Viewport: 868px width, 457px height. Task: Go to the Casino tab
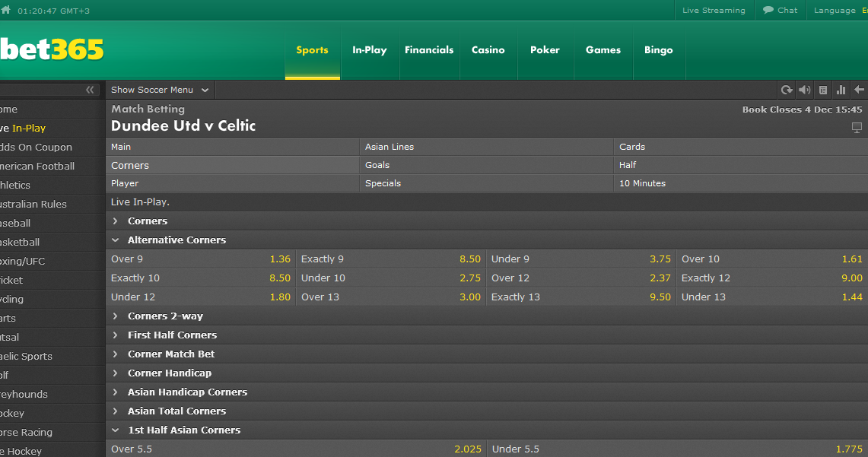click(488, 50)
